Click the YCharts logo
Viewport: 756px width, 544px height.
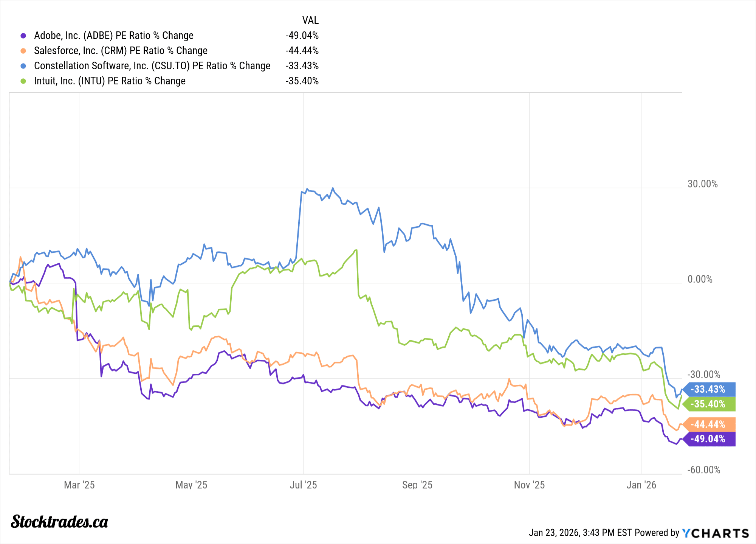[x=715, y=533]
